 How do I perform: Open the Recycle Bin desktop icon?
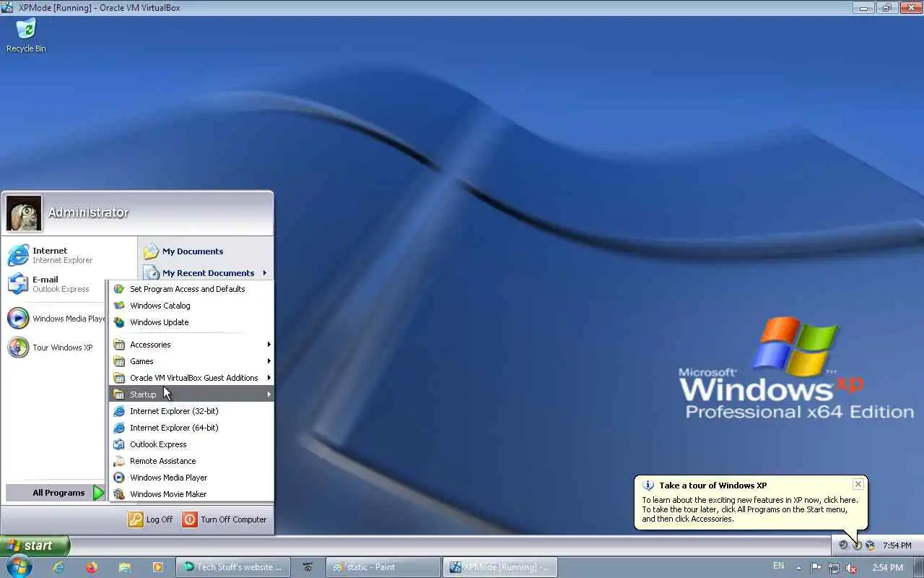[x=26, y=35]
